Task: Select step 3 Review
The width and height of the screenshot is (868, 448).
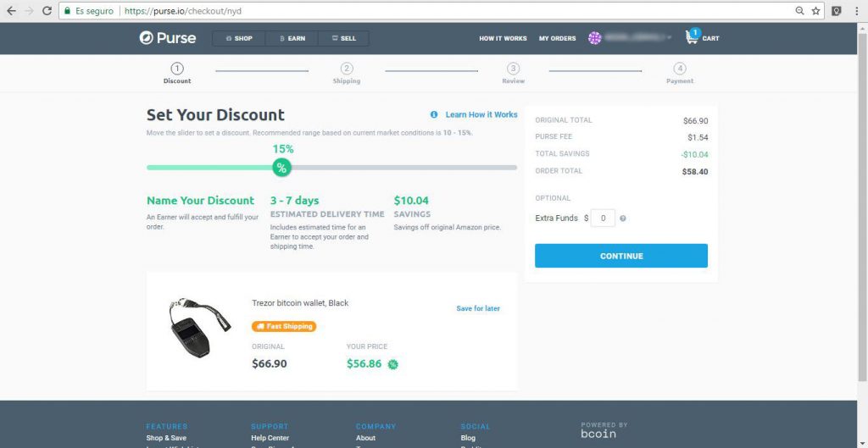Action: 513,73
